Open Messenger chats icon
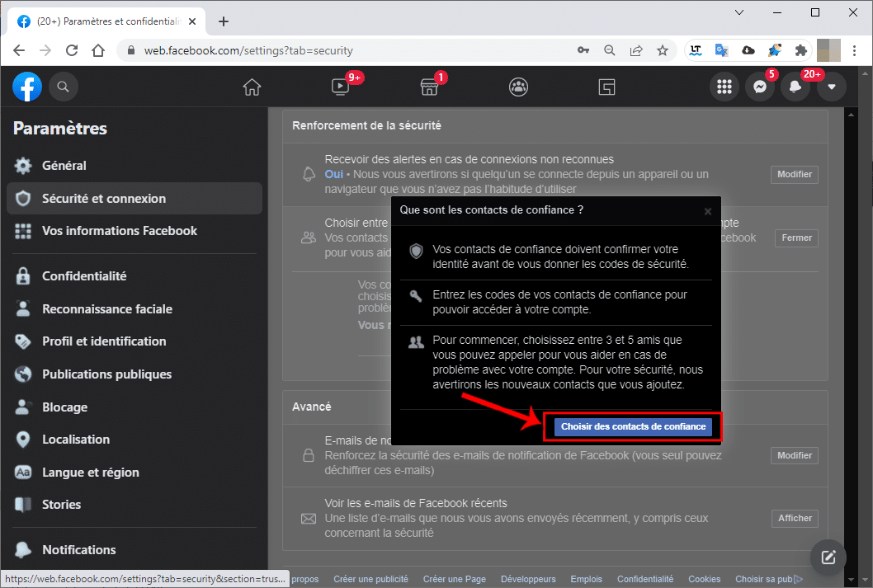The height and width of the screenshot is (588, 873). (x=760, y=87)
